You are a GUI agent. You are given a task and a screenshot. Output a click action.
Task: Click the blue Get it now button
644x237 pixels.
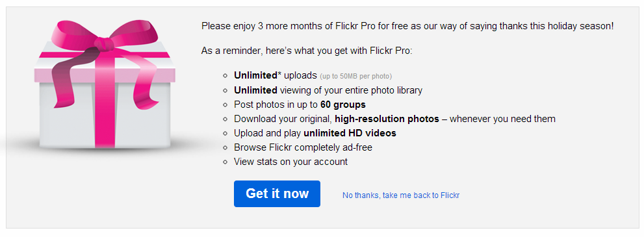coord(277,193)
